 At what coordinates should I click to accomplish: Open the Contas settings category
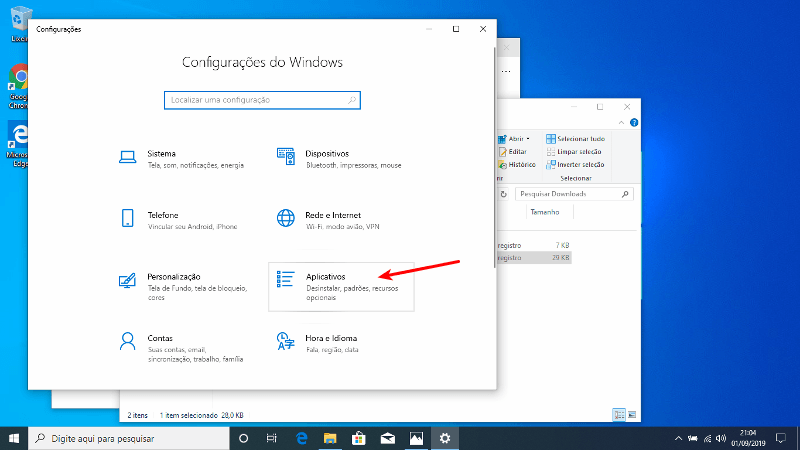click(184, 348)
